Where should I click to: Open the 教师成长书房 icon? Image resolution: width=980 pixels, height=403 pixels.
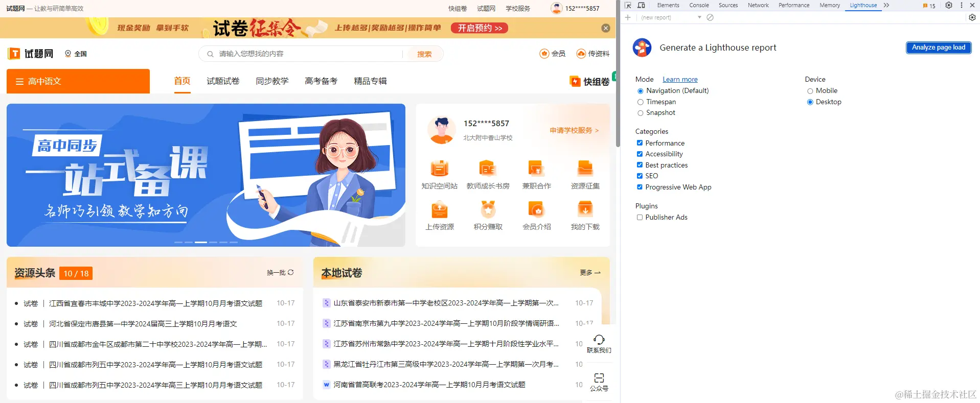[x=488, y=168]
